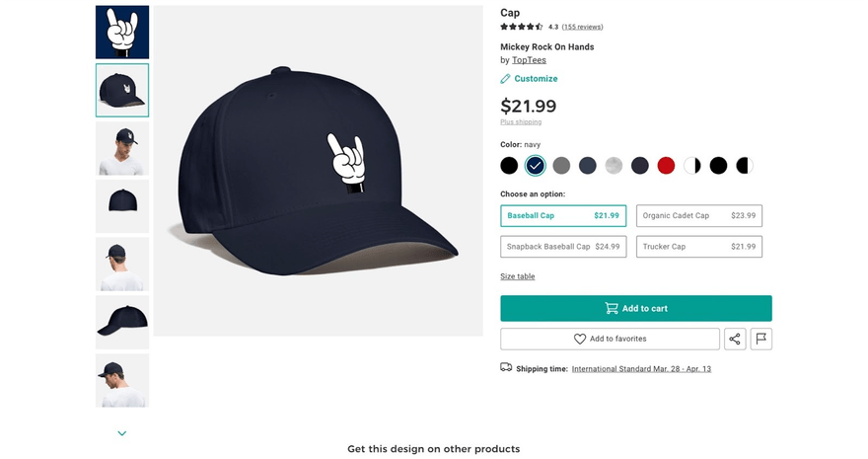The width and height of the screenshot is (868, 459).
Task: Choose the medium gray color swatch
Action: 561,166
